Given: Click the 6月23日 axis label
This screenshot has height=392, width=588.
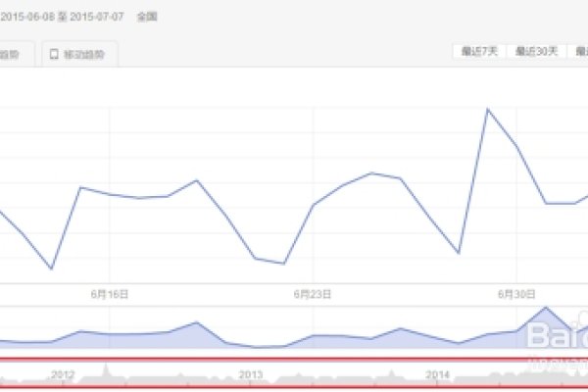Looking at the screenshot, I should click(313, 293).
